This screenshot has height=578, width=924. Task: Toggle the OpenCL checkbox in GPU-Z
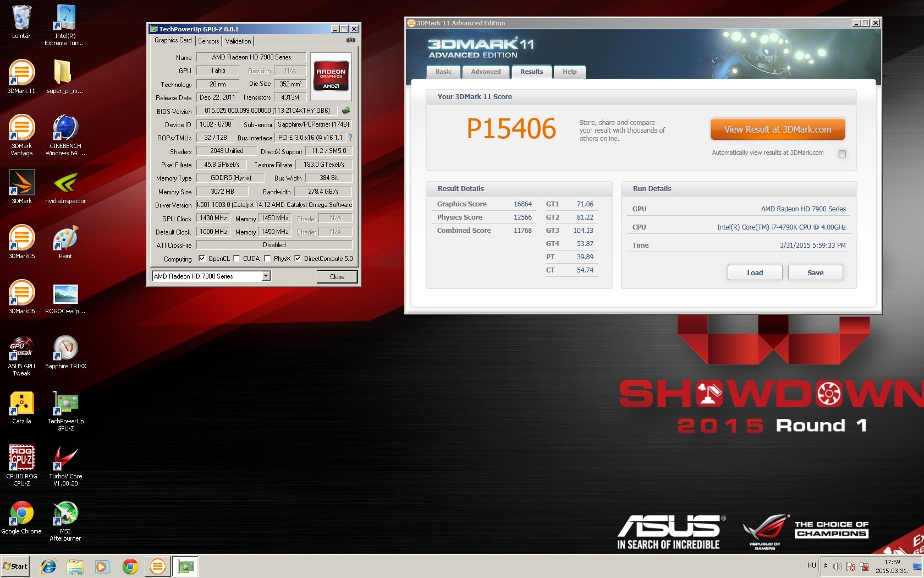202,258
